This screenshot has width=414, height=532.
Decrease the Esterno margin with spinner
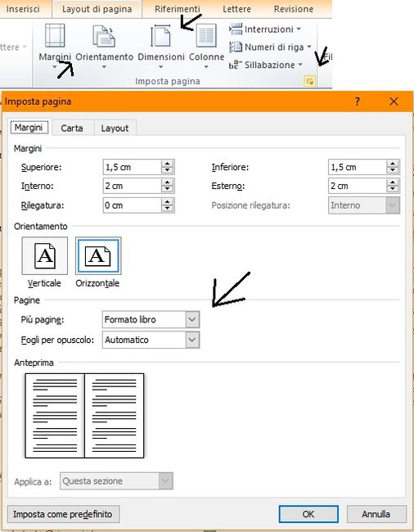click(x=393, y=189)
